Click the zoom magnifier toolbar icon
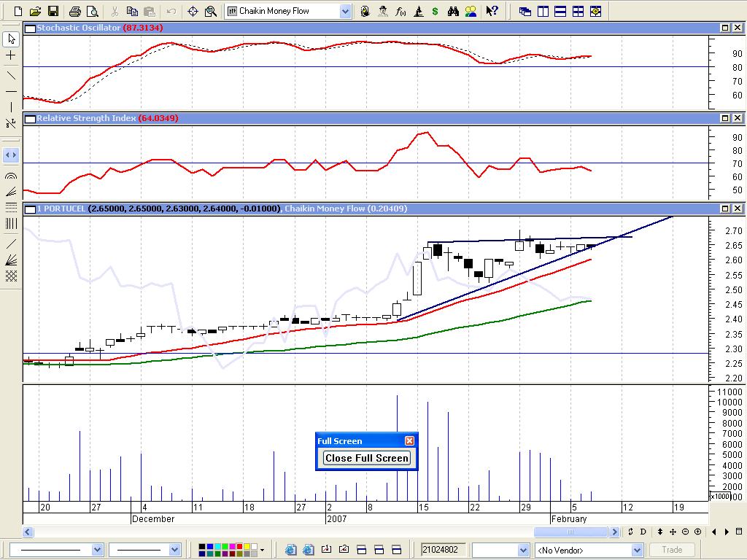 point(211,11)
